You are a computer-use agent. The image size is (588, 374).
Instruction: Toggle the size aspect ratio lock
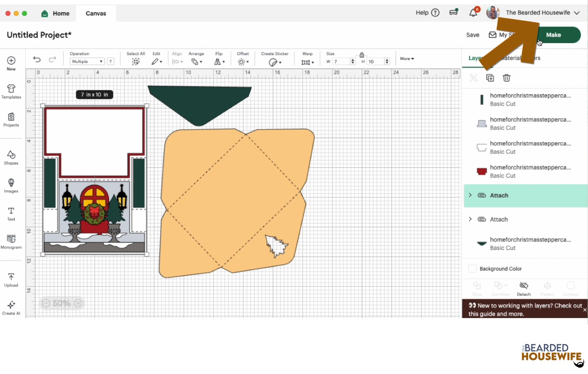pos(362,55)
